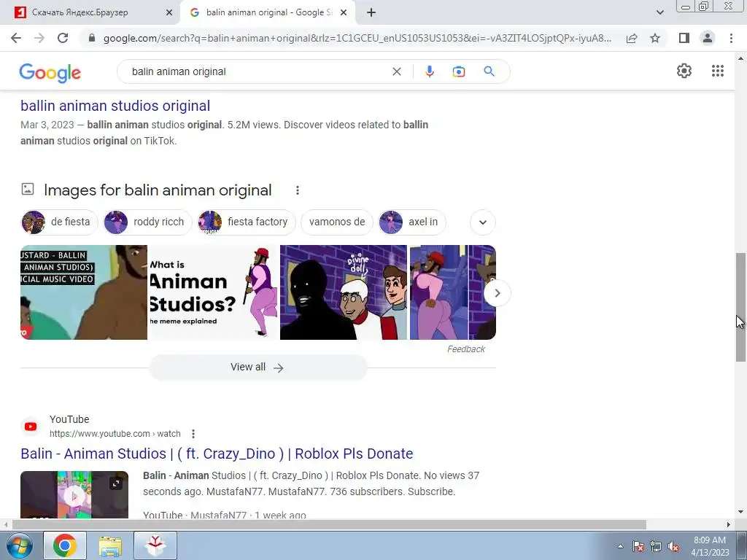Viewport: 747px width, 560px height.
Task: Click the View all images button
Action: pos(258,367)
